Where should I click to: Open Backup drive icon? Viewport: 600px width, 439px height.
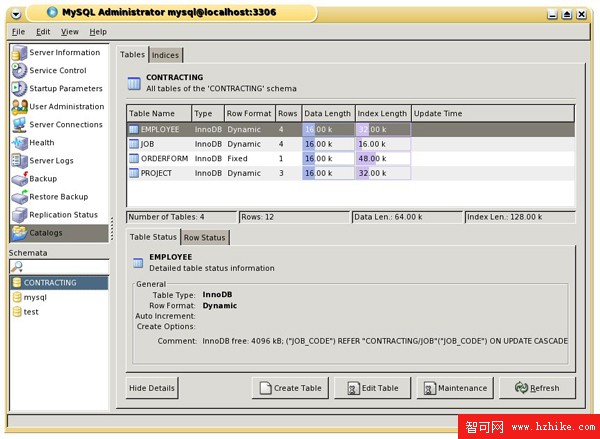pos(19,179)
